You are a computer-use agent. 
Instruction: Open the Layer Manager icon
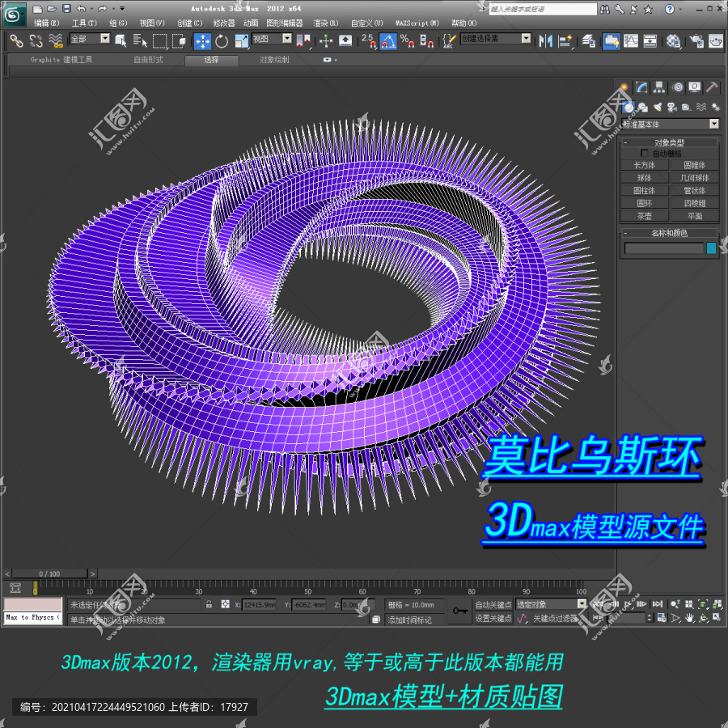coord(589,41)
